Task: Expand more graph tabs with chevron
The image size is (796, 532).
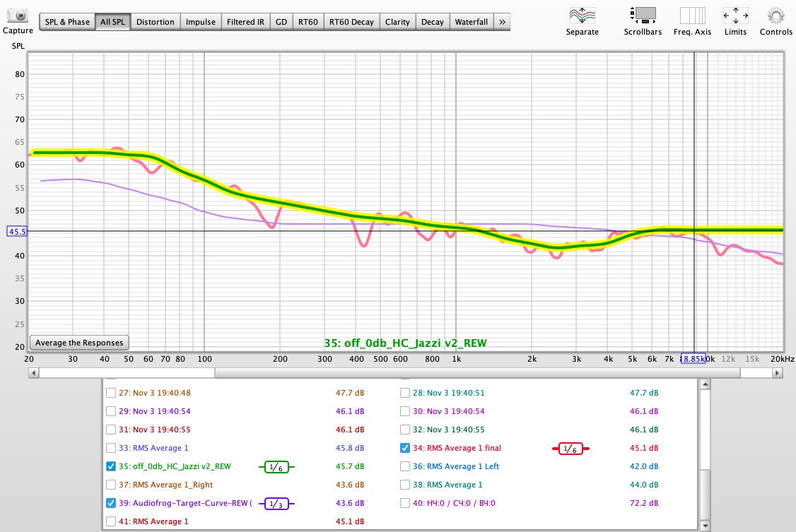Action: click(502, 22)
